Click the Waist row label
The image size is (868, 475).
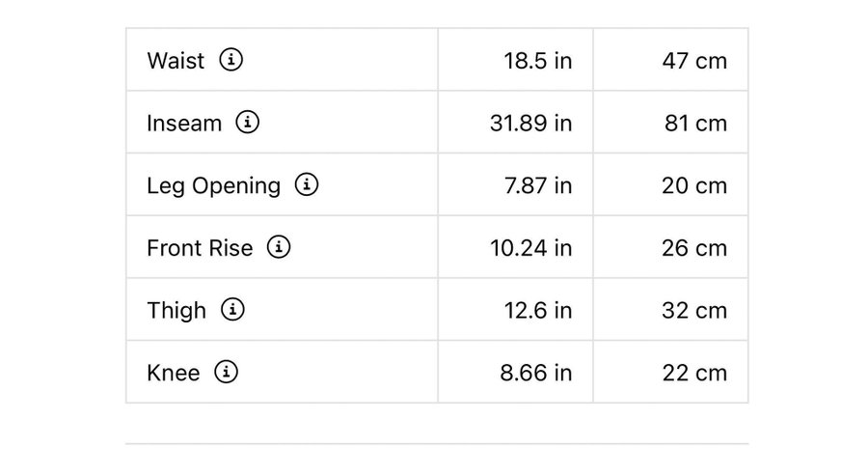[176, 61]
